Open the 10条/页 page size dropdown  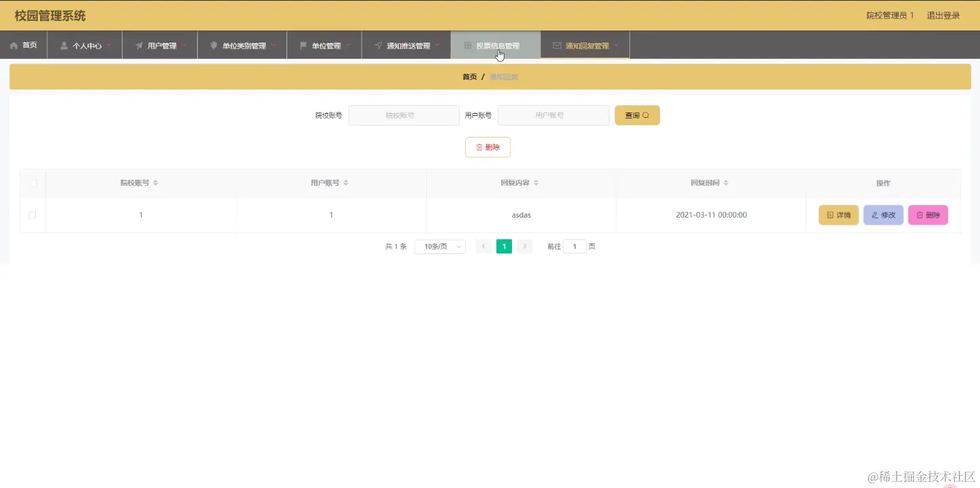click(x=440, y=247)
